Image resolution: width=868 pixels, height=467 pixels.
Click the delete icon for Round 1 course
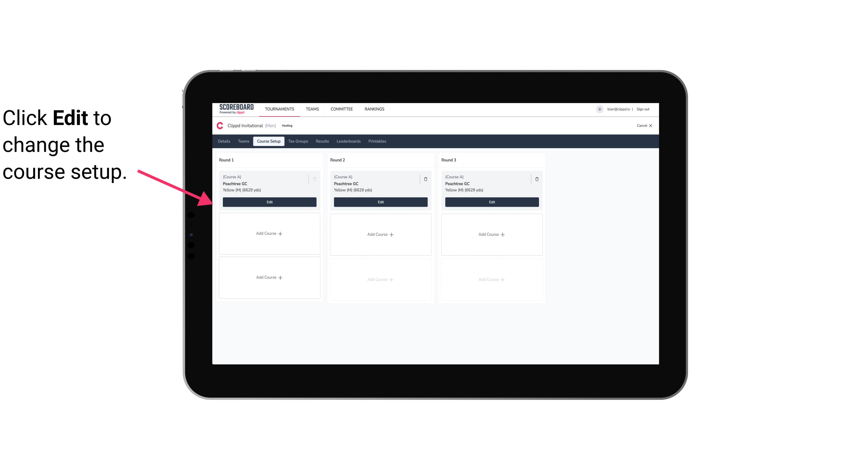tap(315, 179)
